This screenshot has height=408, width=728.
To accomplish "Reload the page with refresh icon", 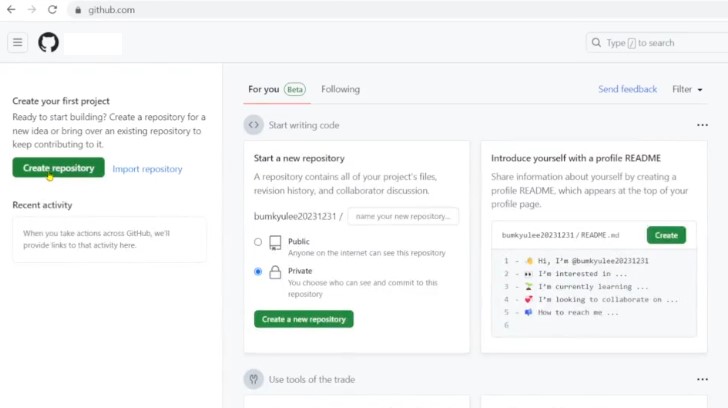I will pyautogui.click(x=52, y=10).
